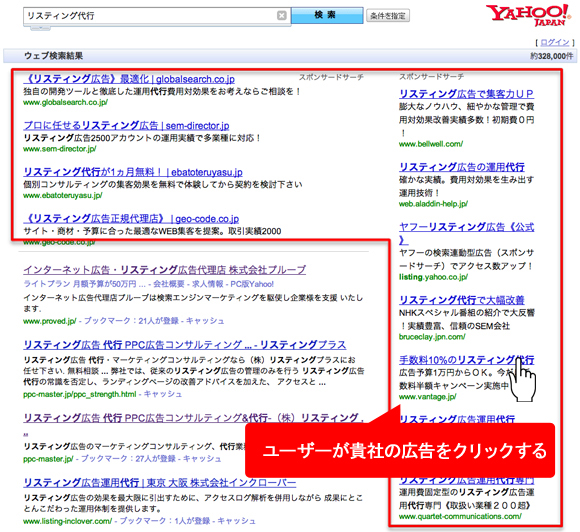Open the リスティングプラス result title
The image size is (580, 532).
pos(185,345)
